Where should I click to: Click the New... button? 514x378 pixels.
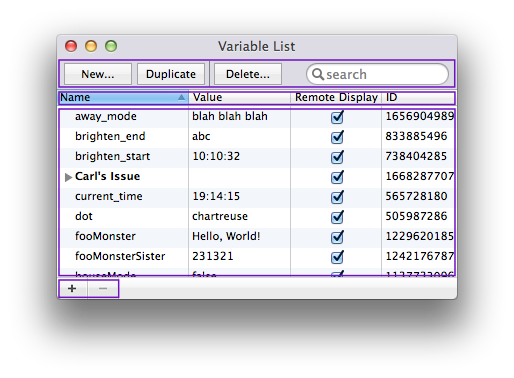tap(98, 74)
